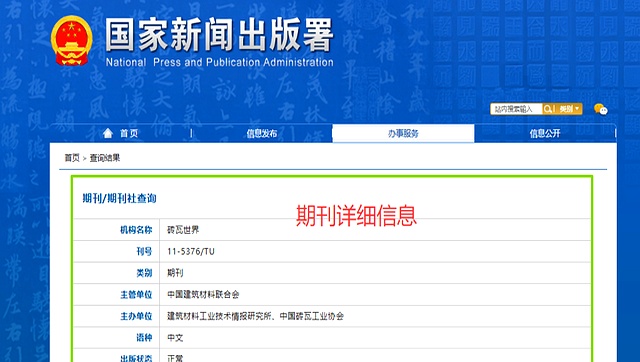The image size is (640, 362).
Task: Open the WeChat chat bubble icon
Action: 600,109
